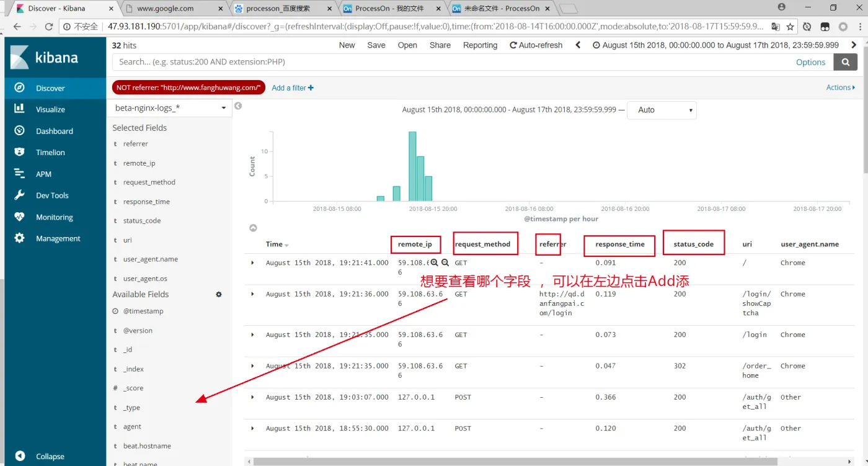Click New in the top menu
The width and height of the screenshot is (868, 466).
coord(347,45)
